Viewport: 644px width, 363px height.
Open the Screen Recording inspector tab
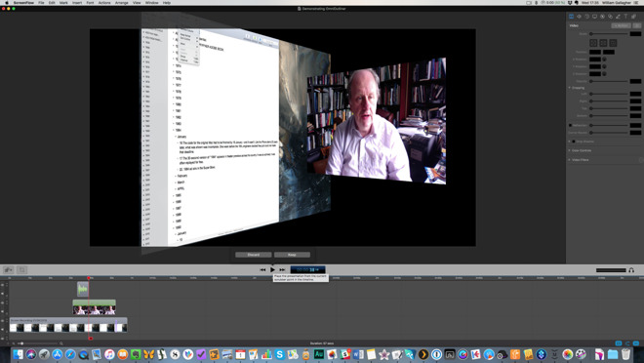(x=594, y=17)
